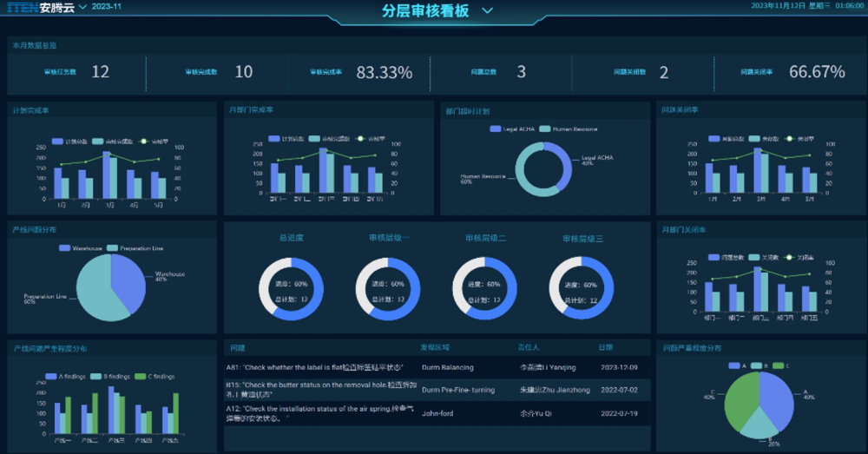Click the 66.67% closure rate value
This screenshot has height=454, width=868.
pos(817,72)
